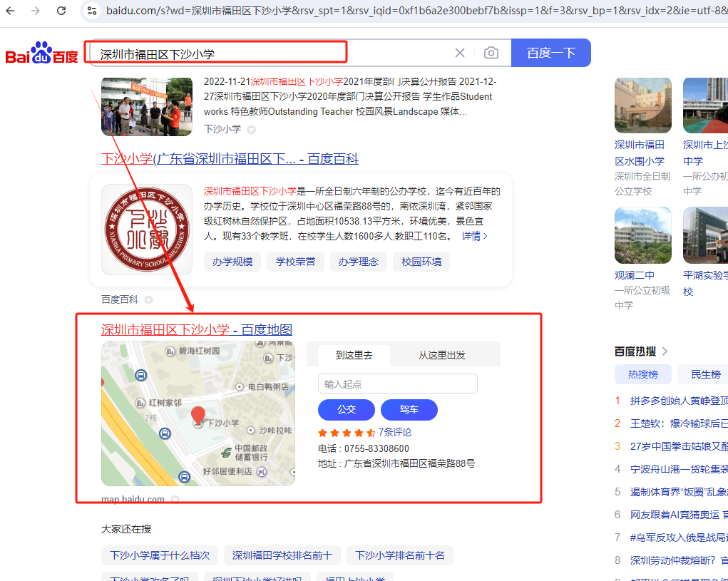This screenshot has width=728, height=581.
Task: Open hot search item 27岁中国拳击姑娘
Action: pos(679,446)
